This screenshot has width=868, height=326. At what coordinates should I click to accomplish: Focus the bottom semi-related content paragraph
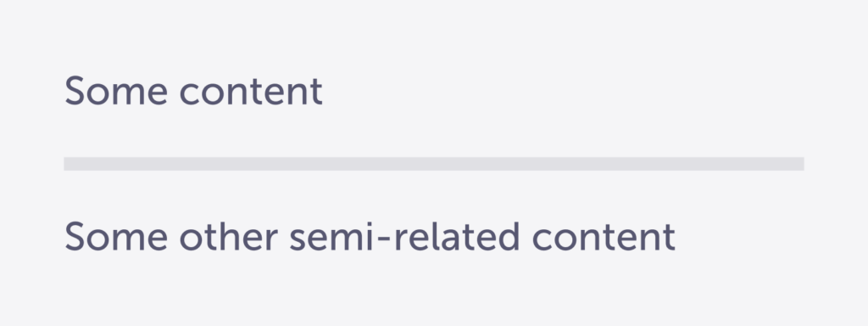tap(370, 236)
